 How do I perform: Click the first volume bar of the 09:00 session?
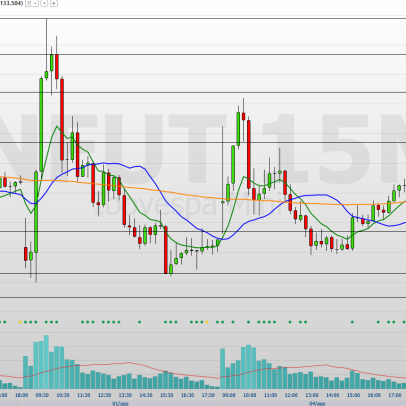point(222,369)
